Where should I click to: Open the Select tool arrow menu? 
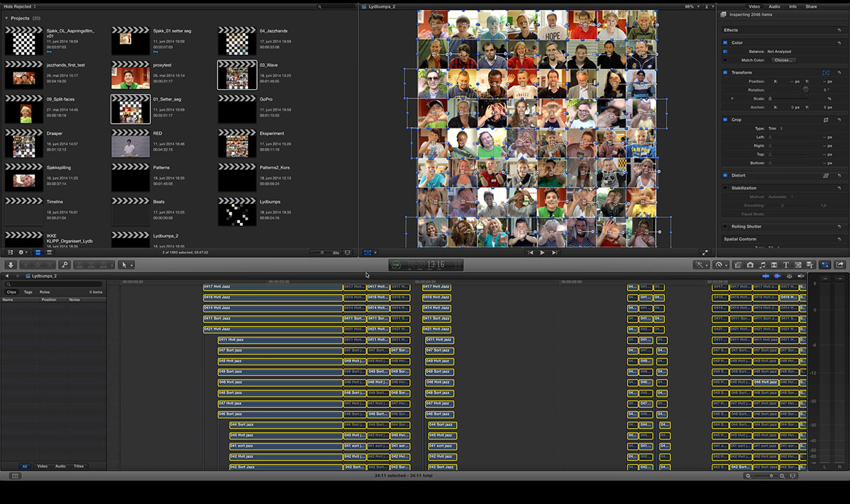(x=126, y=265)
